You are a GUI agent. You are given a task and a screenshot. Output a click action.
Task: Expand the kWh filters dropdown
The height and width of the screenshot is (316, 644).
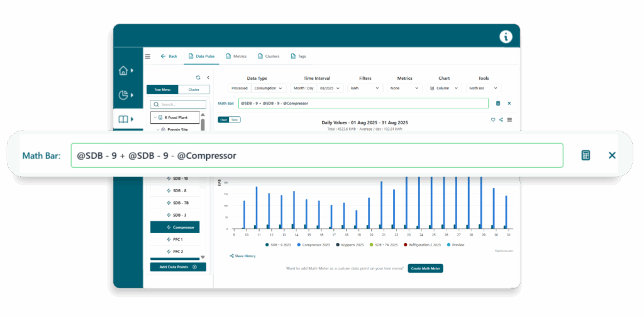[x=365, y=89]
